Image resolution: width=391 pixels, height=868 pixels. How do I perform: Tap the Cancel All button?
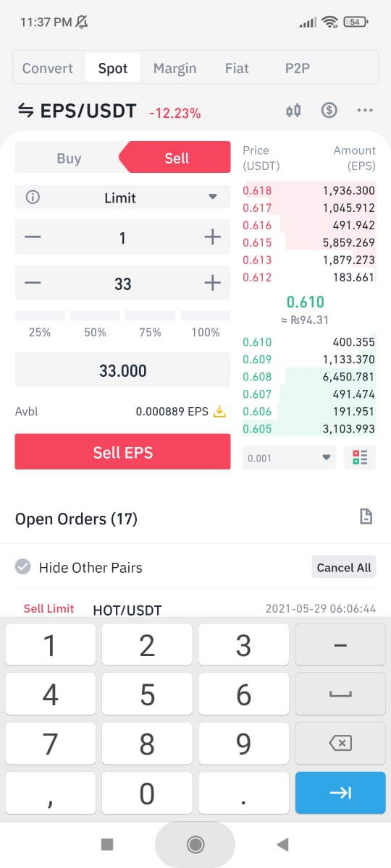coord(344,568)
